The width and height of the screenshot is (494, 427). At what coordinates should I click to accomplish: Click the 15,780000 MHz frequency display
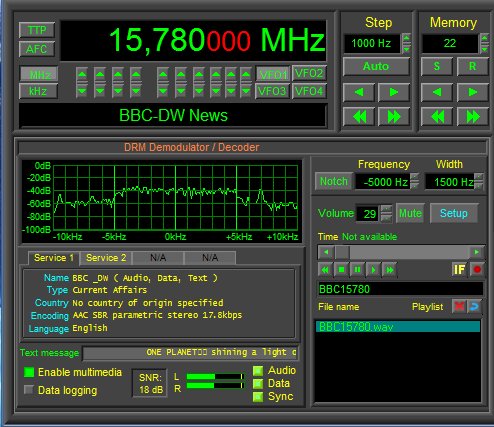[193, 41]
